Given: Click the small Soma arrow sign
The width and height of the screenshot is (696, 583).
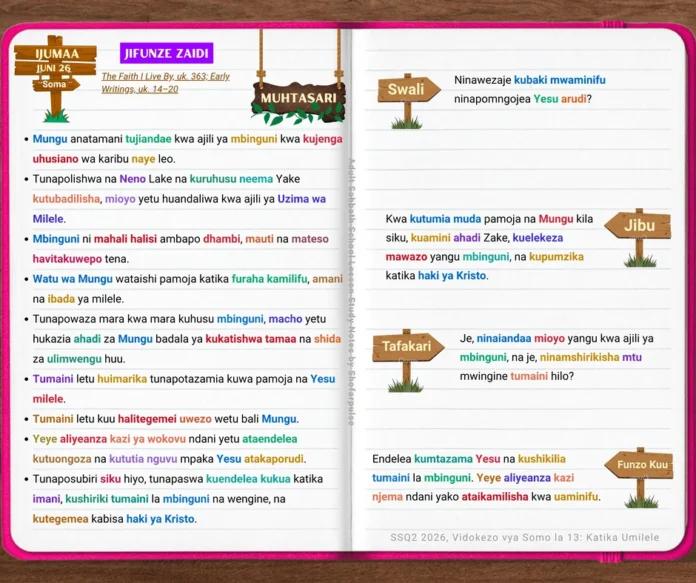Looking at the screenshot, I should pyautogui.click(x=55, y=84).
